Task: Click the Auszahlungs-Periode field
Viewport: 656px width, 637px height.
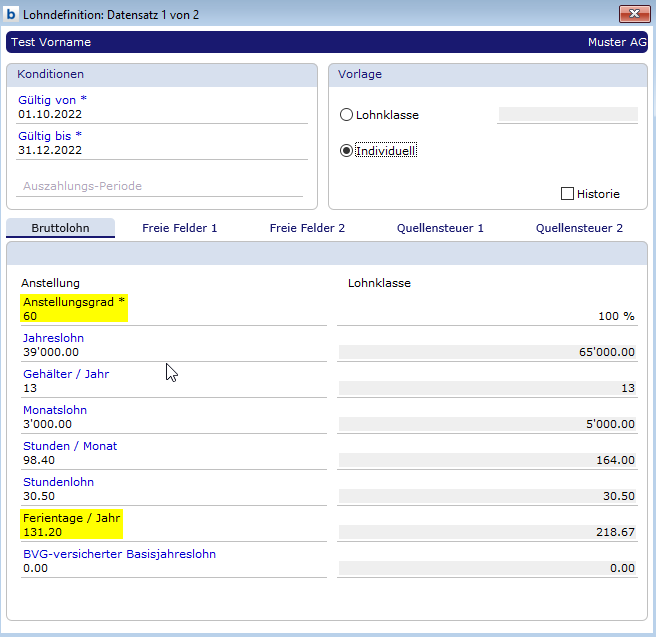Action: click(x=160, y=186)
